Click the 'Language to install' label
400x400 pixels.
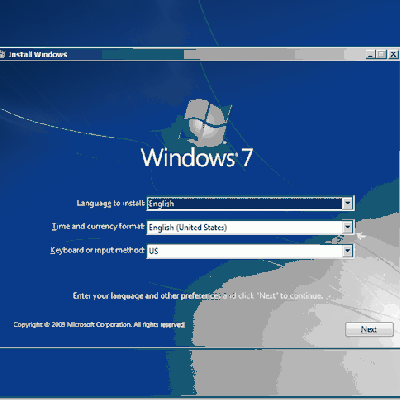point(110,203)
